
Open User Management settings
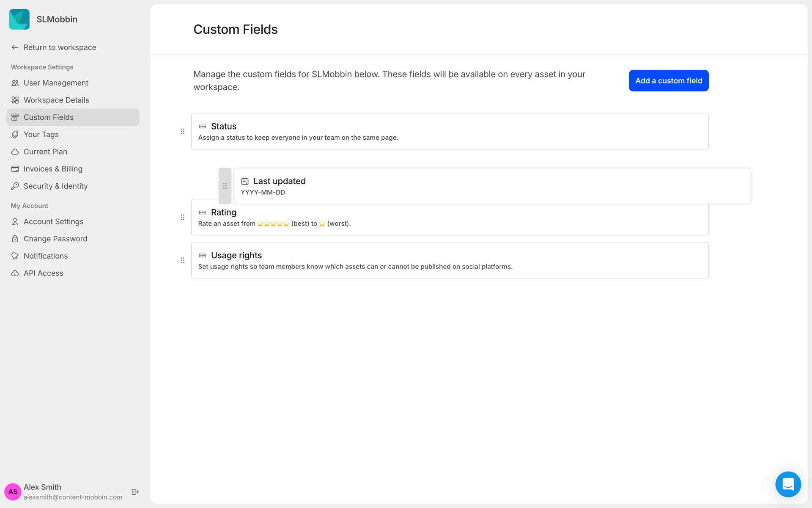click(56, 83)
